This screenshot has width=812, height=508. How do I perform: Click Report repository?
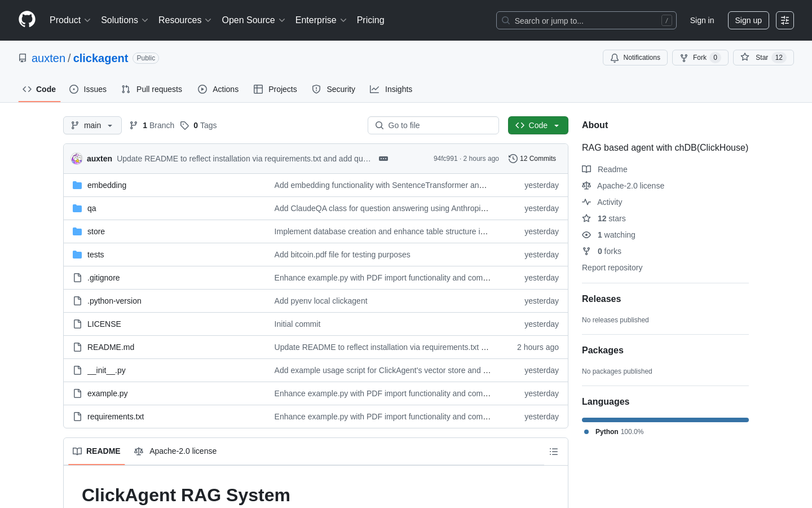(612, 268)
